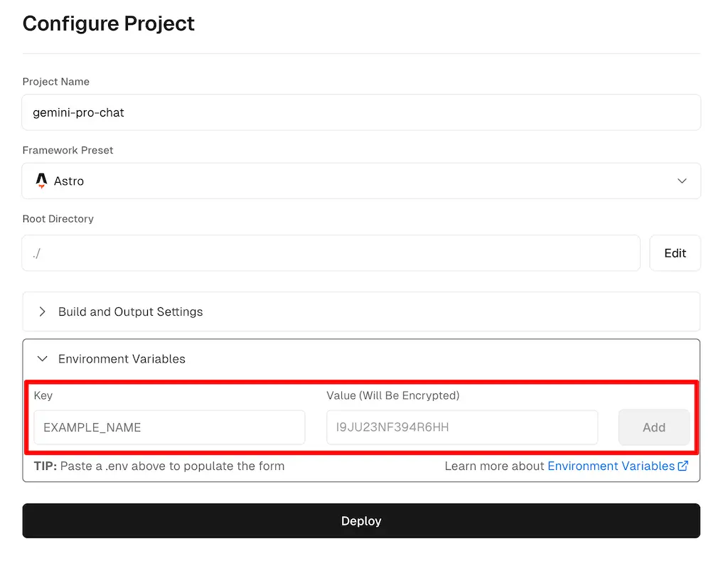Click the Framework Preset label
This screenshot has width=728, height=561.
pyautogui.click(x=68, y=151)
